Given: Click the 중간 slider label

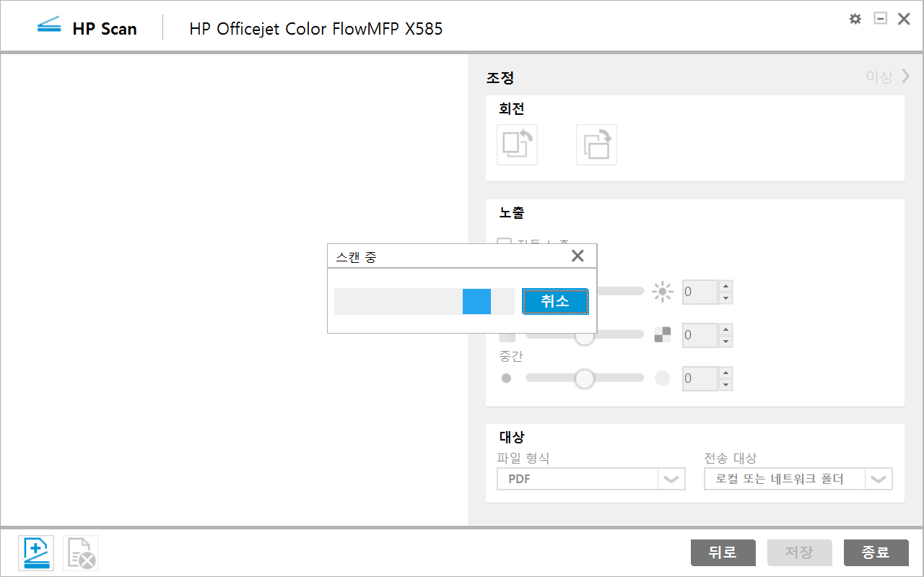Looking at the screenshot, I should click(510, 357).
